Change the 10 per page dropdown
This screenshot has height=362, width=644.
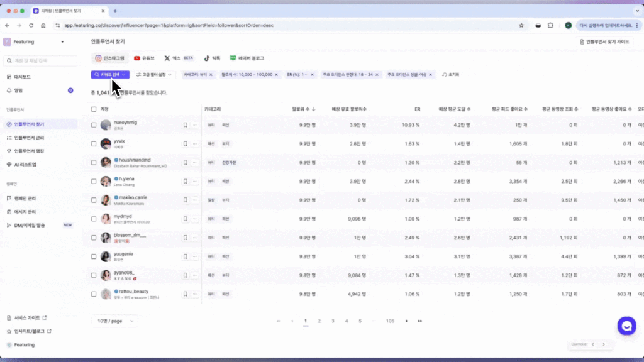(x=114, y=321)
